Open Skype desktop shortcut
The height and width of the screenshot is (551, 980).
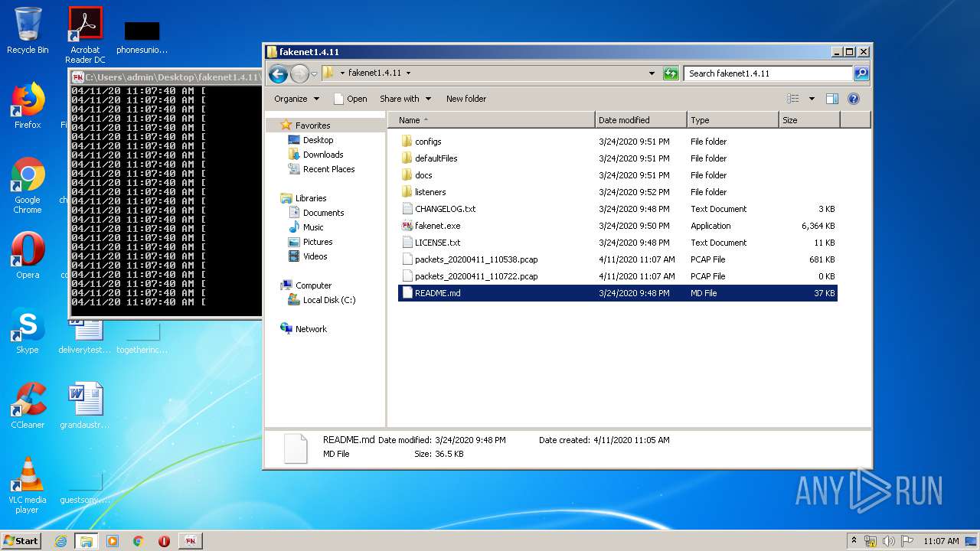28,331
